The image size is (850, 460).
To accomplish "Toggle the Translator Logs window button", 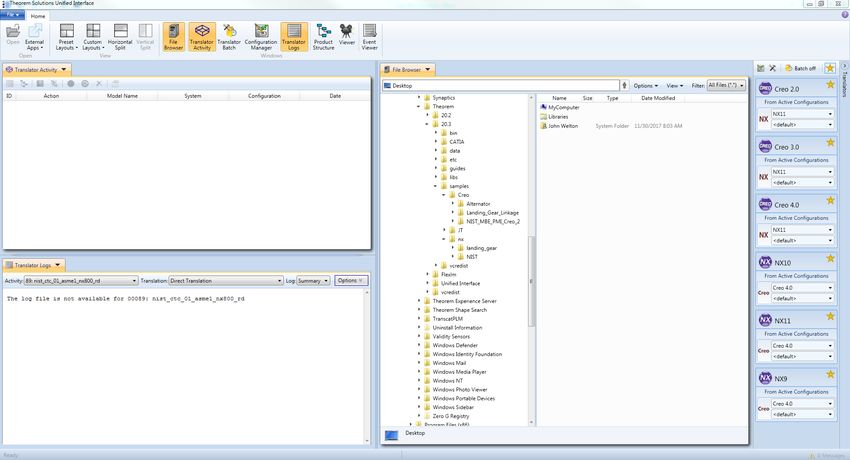I will 294,37.
